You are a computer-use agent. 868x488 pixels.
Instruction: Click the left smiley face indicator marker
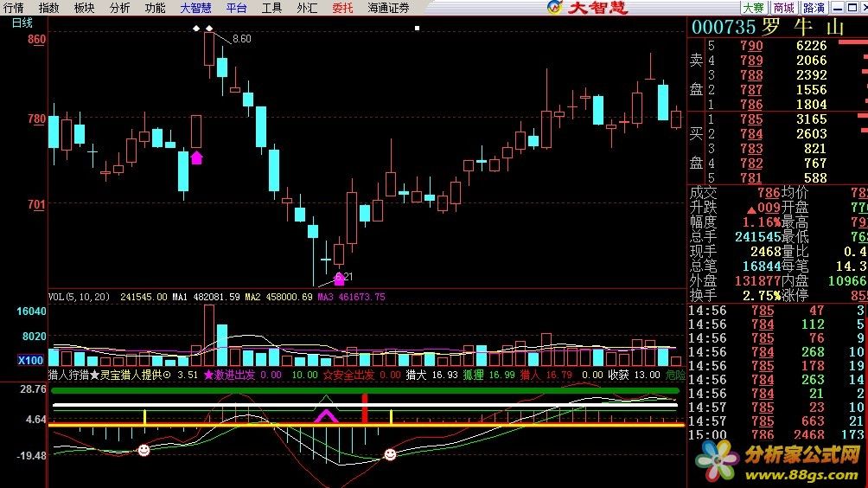click(x=144, y=450)
